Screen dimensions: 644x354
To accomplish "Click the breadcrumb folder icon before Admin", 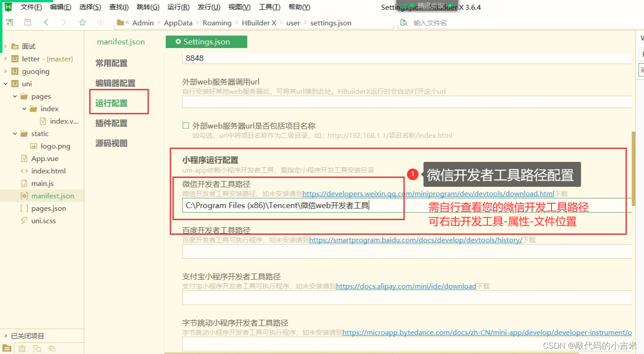I will click(x=120, y=23).
